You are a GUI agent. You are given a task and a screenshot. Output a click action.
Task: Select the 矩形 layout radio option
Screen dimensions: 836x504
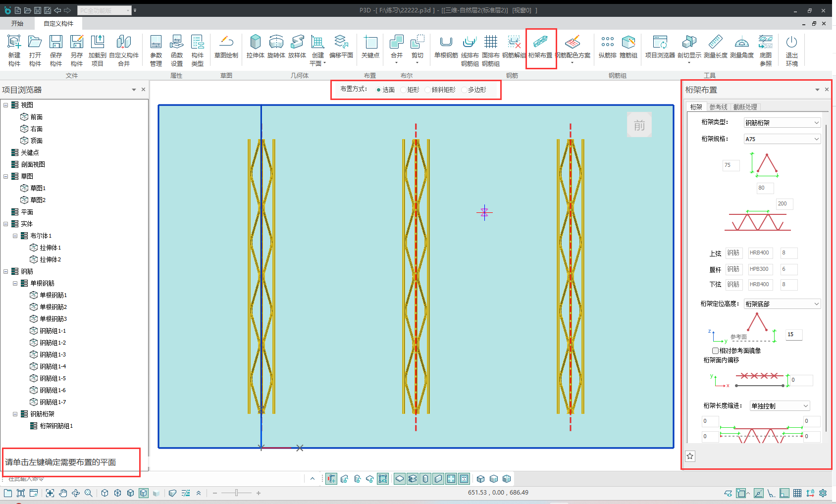404,90
